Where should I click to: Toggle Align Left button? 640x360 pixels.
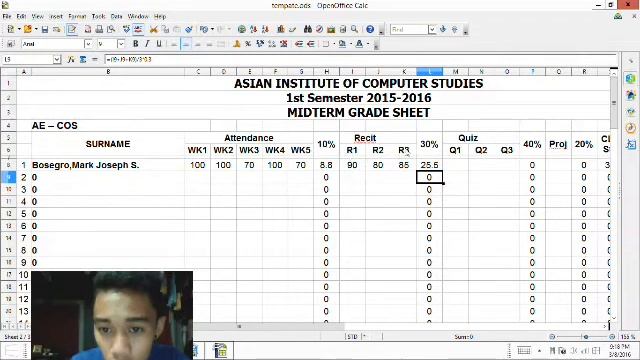[x=174, y=44]
